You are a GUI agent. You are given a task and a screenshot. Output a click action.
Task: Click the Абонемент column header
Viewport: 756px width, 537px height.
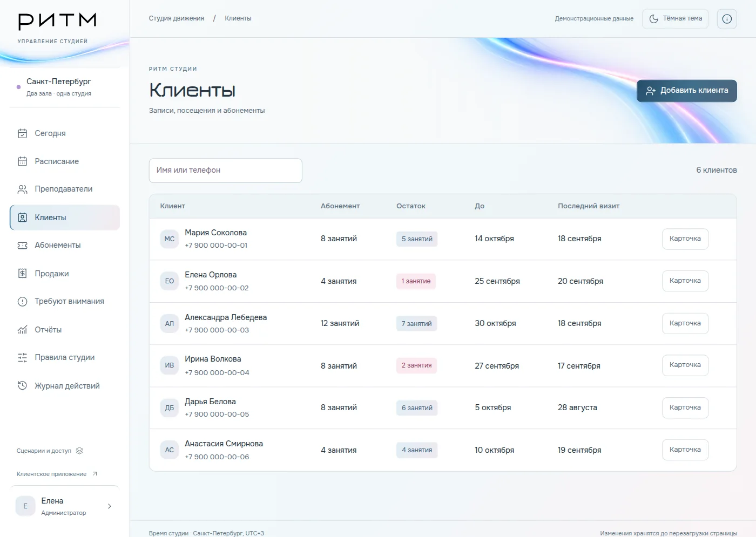[x=340, y=206]
